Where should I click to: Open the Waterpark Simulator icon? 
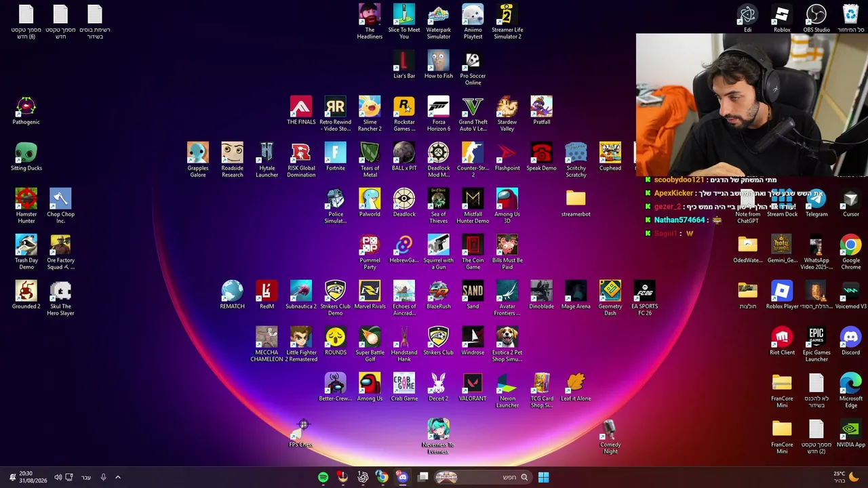[439, 22]
